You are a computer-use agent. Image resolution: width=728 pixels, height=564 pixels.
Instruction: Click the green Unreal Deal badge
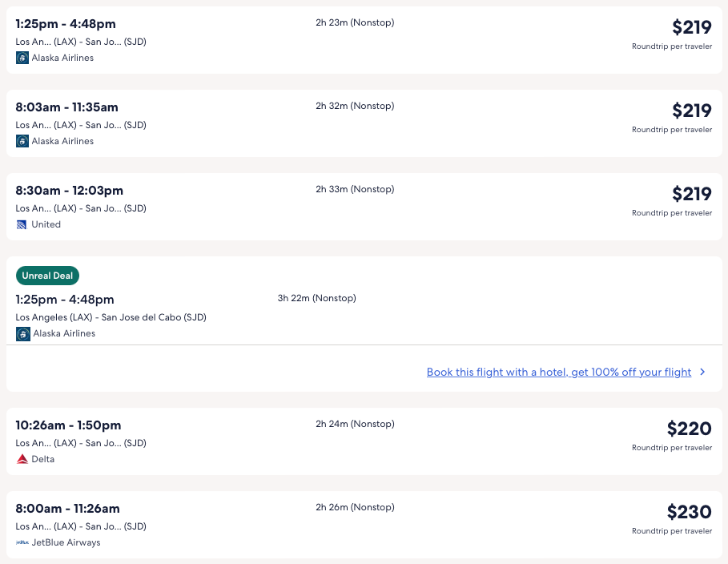[47, 276]
